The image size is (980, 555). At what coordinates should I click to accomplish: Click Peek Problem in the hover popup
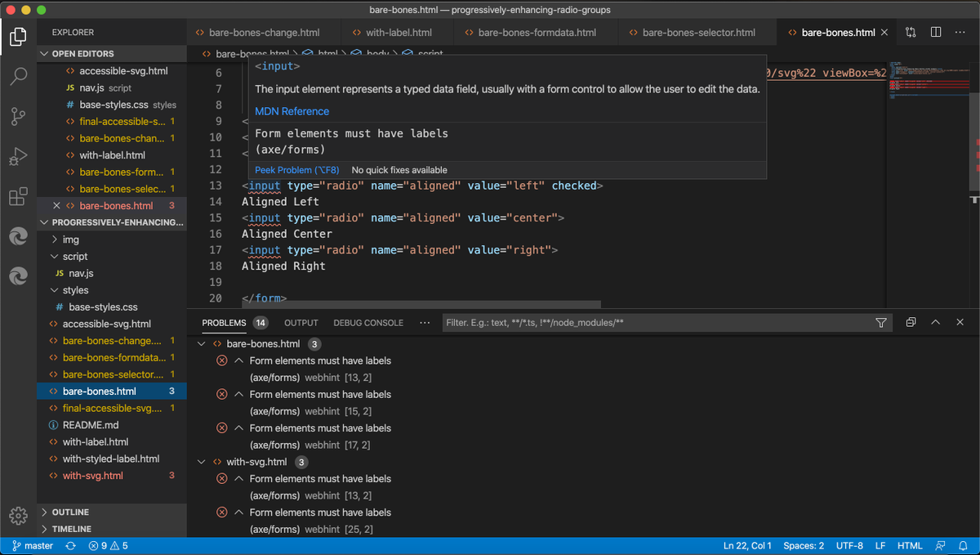point(297,170)
